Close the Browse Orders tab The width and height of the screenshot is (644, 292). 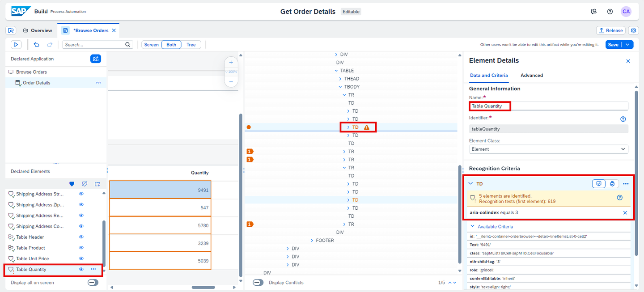114,30
